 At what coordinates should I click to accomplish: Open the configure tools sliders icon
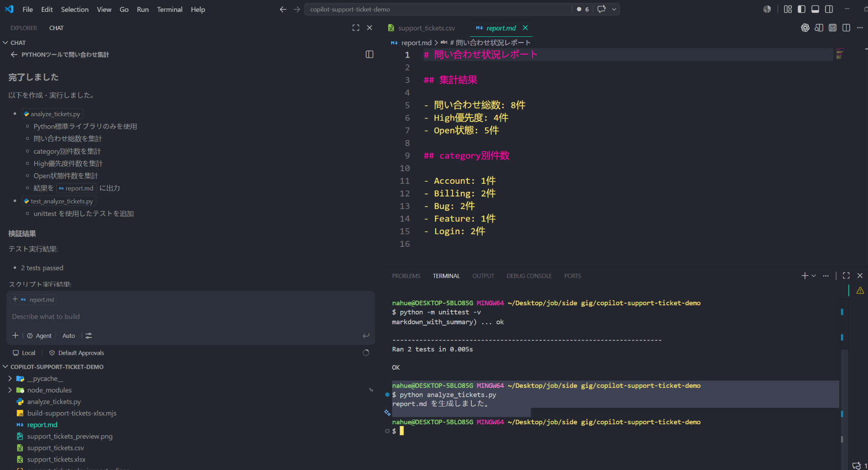click(89, 335)
